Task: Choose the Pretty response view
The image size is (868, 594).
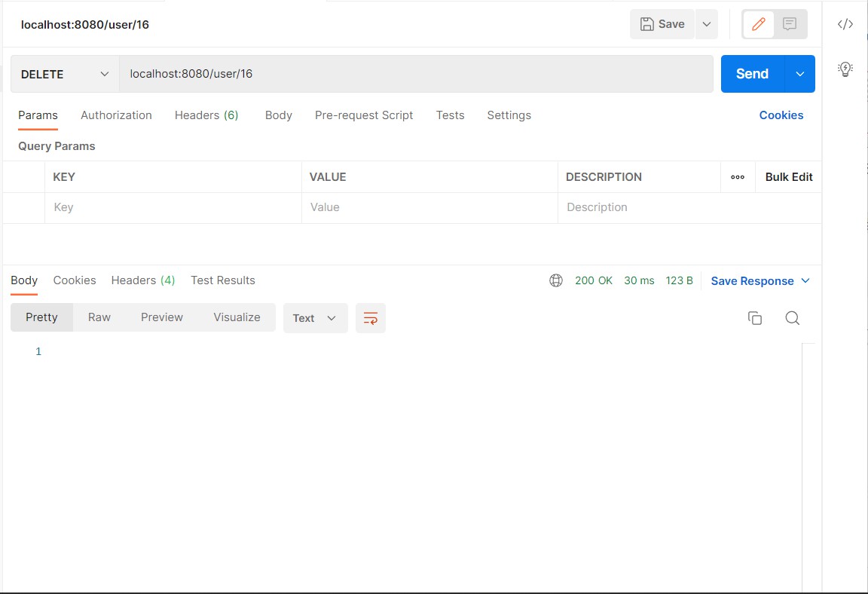Action: [41, 317]
